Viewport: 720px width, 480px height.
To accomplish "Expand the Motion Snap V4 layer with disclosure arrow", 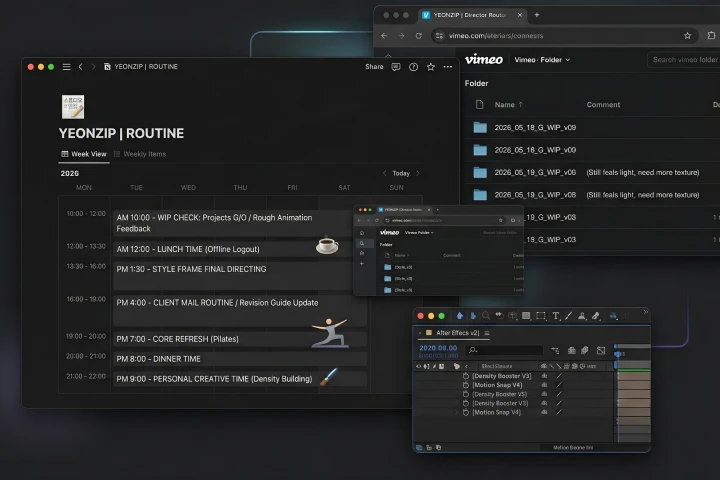I will [456, 412].
